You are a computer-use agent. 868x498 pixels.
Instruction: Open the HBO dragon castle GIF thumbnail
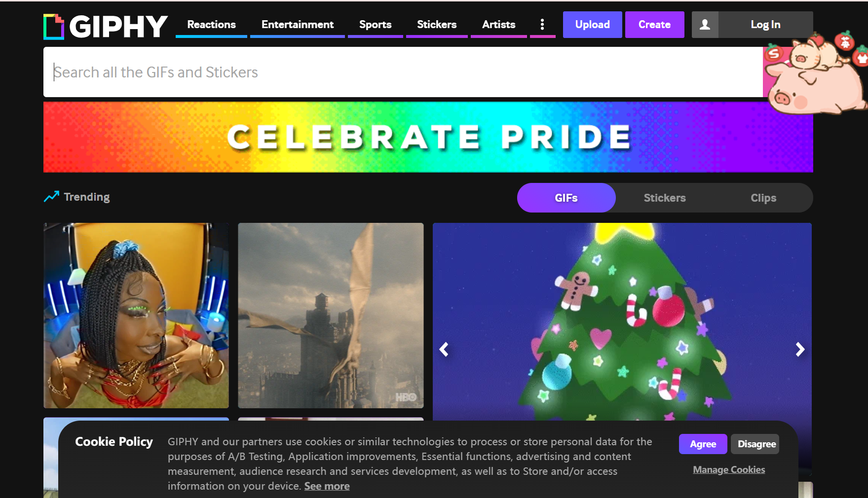click(x=331, y=316)
